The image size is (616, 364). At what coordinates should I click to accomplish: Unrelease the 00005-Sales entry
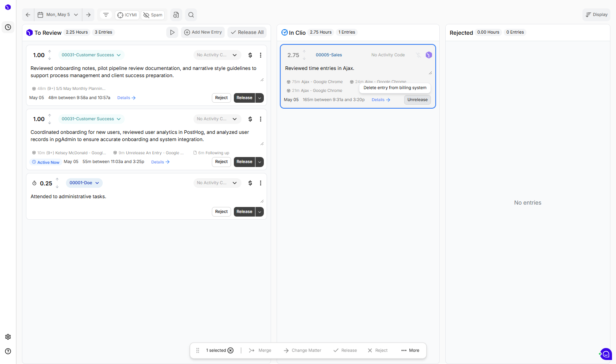coord(417,100)
